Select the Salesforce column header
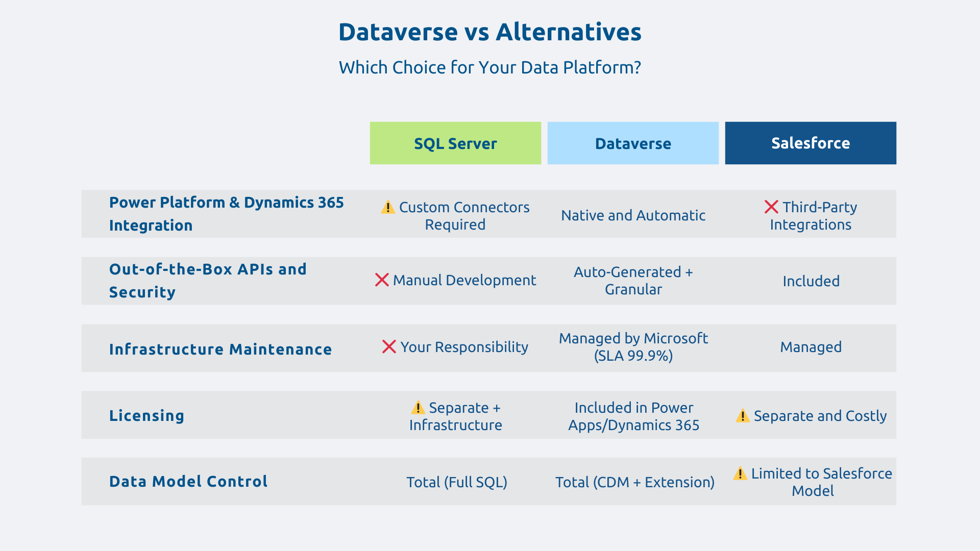The height and width of the screenshot is (551, 980). click(810, 143)
